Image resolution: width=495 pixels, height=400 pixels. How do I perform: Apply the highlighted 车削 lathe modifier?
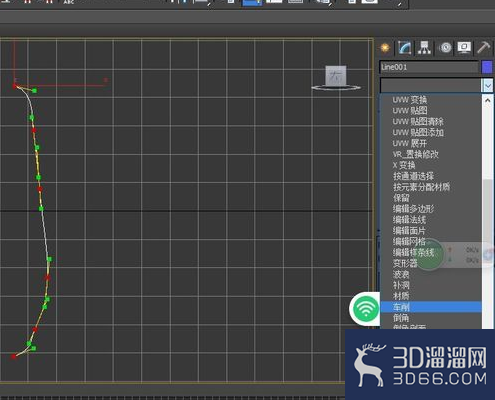point(431,307)
